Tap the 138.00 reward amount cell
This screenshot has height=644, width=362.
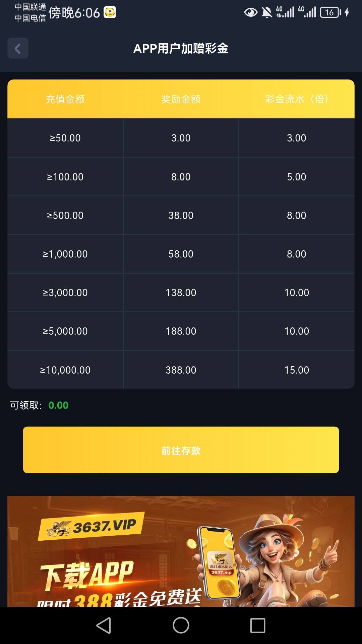pos(181,292)
